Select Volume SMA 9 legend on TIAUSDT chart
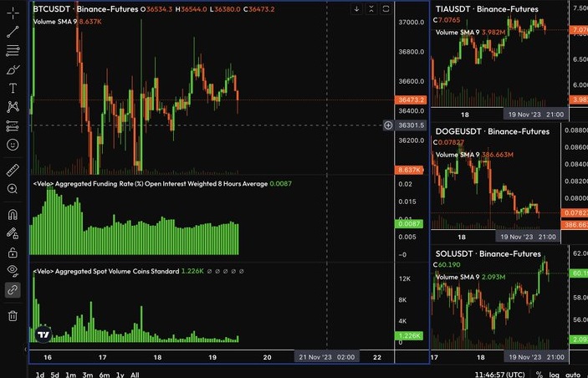 471,33
